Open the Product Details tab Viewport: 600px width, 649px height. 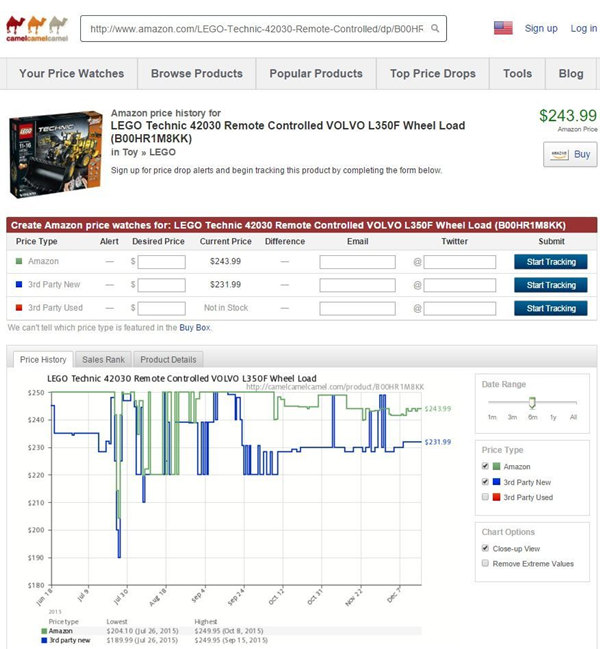[x=168, y=360]
